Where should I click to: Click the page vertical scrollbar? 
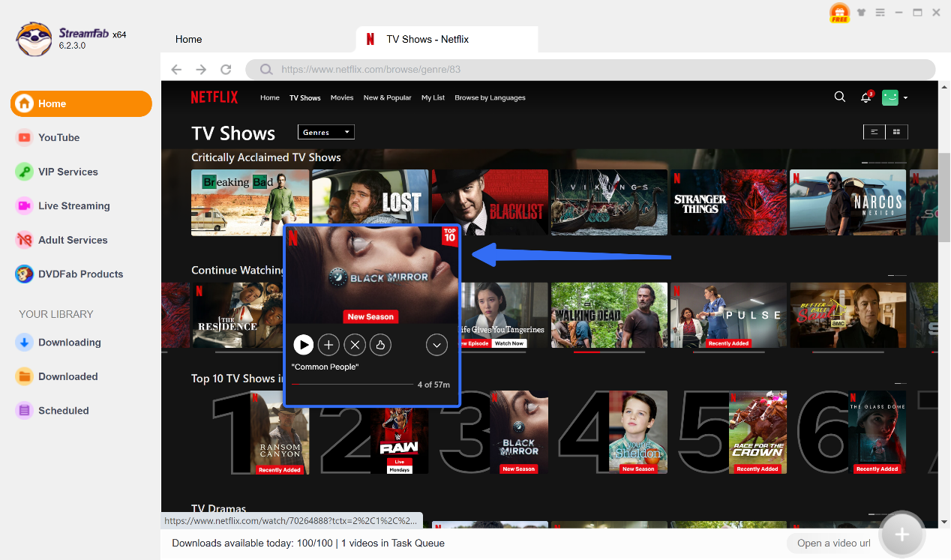coord(944,199)
